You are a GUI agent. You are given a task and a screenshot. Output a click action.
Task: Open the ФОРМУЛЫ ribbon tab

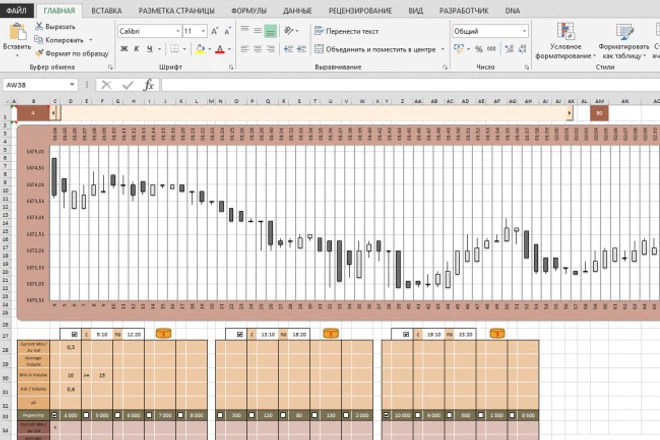pyautogui.click(x=248, y=9)
